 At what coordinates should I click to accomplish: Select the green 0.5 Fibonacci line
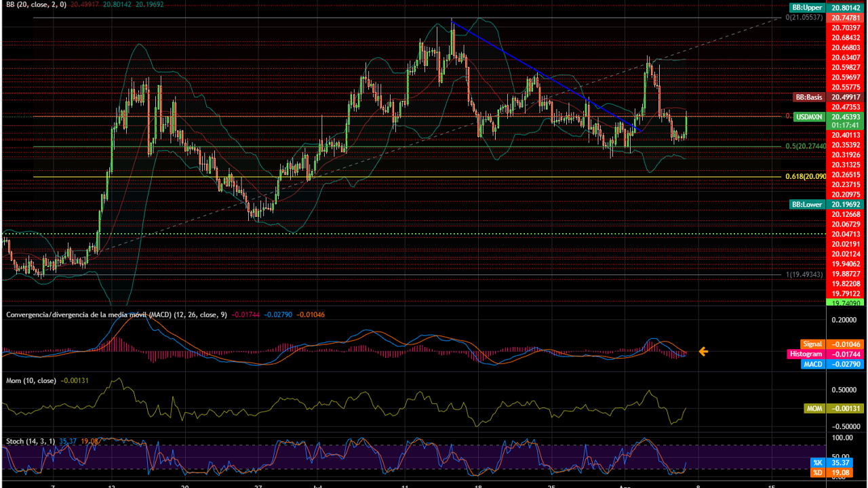(407, 146)
